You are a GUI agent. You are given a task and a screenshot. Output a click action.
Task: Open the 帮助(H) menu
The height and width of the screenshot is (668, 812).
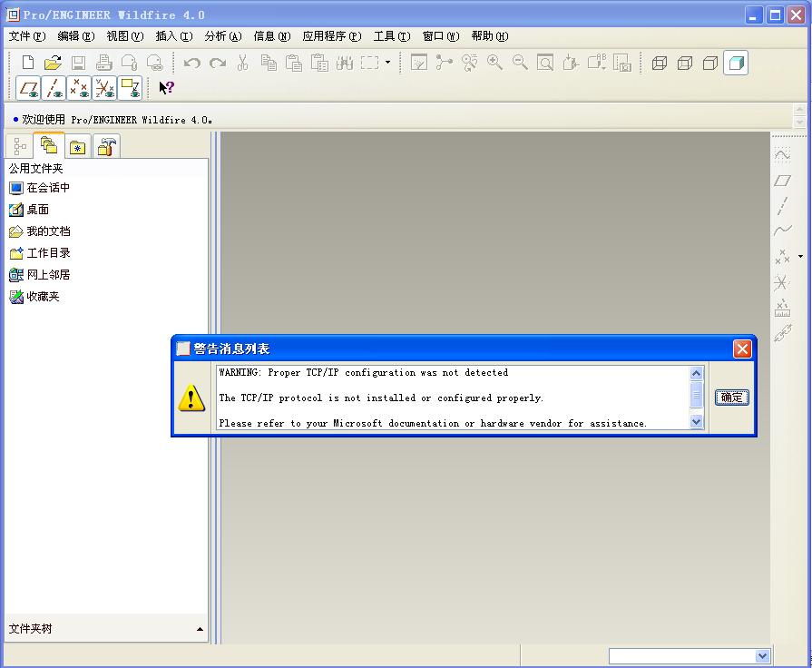tap(490, 36)
